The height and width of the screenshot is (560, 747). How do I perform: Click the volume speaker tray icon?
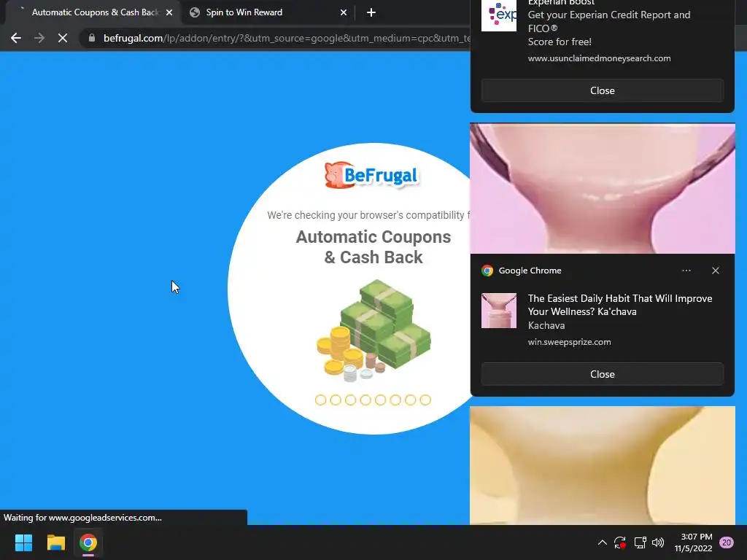coord(658,542)
